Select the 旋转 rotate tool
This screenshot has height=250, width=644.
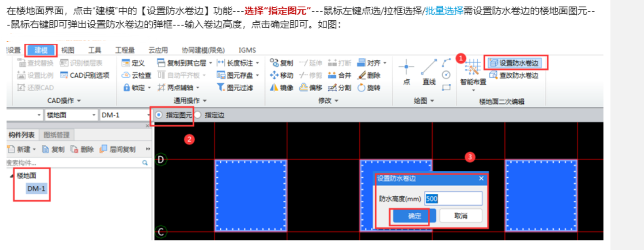click(x=369, y=87)
